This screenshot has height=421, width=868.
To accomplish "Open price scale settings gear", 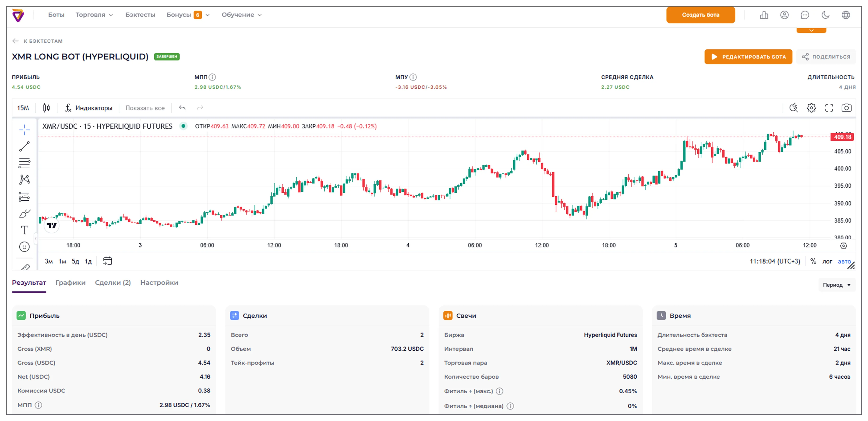I will coord(843,246).
